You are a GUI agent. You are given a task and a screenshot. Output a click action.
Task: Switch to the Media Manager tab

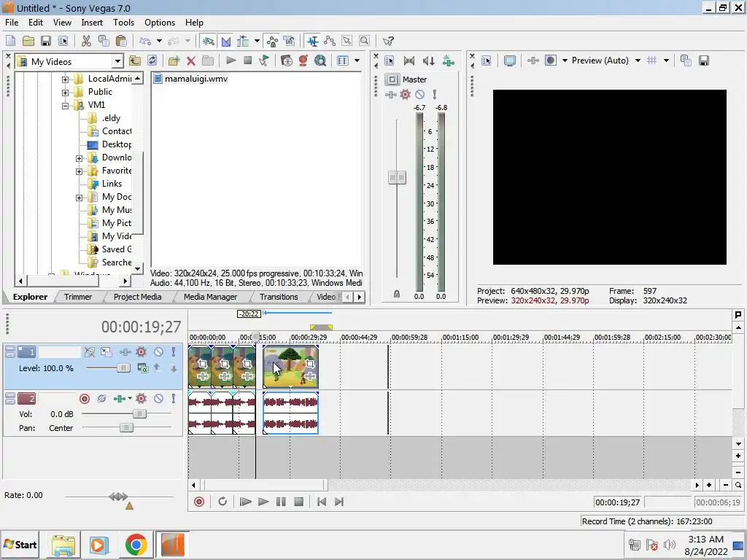tap(210, 297)
